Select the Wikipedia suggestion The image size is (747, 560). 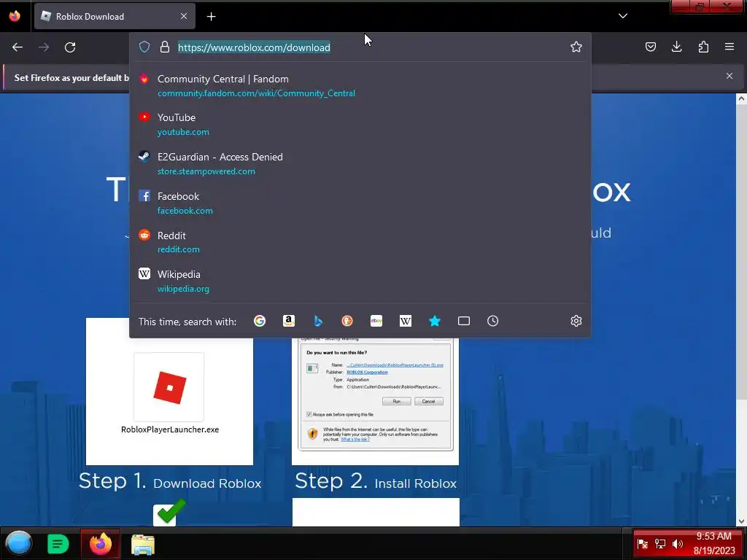(360, 281)
